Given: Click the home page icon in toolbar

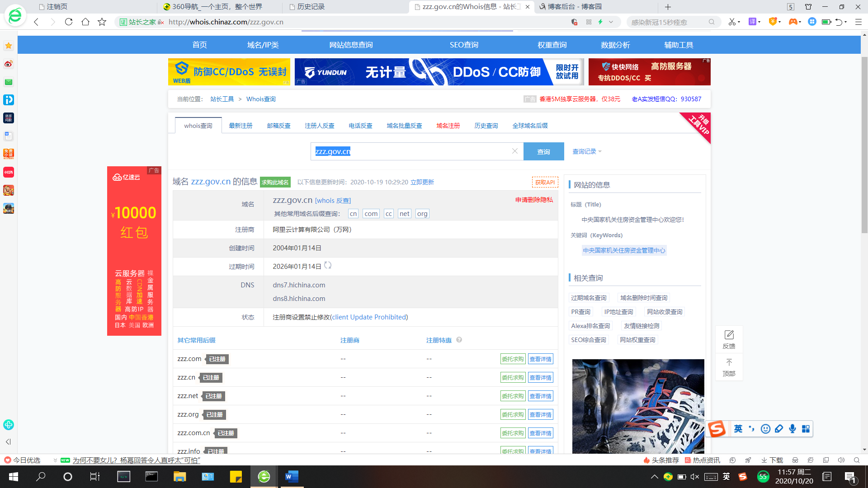Looking at the screenshot, I should coord(85,22).
